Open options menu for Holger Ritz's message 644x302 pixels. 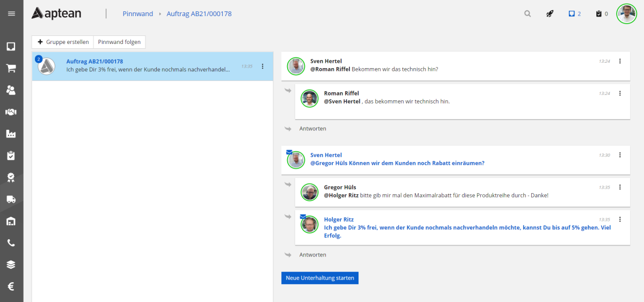620,219
